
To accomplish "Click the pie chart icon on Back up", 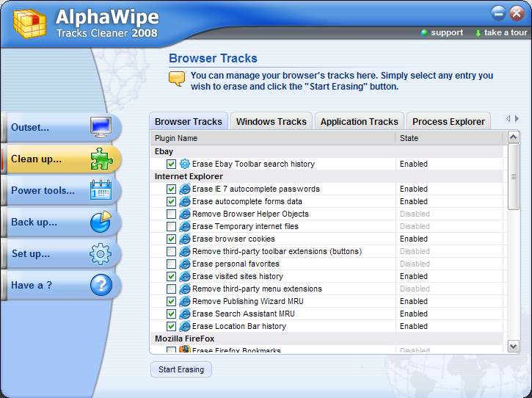I will [x=101, y=222].
